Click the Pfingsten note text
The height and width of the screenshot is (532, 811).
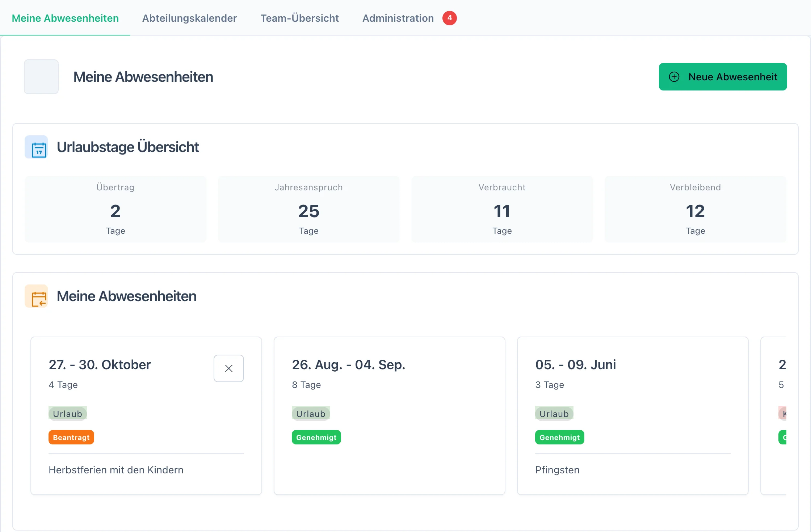point(558,470)
